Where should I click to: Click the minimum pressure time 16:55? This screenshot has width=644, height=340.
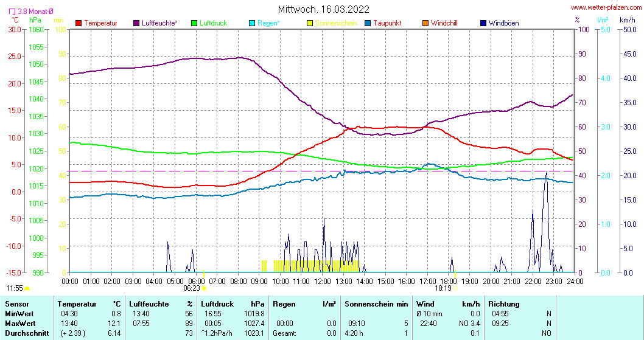[x=212, y=314]
